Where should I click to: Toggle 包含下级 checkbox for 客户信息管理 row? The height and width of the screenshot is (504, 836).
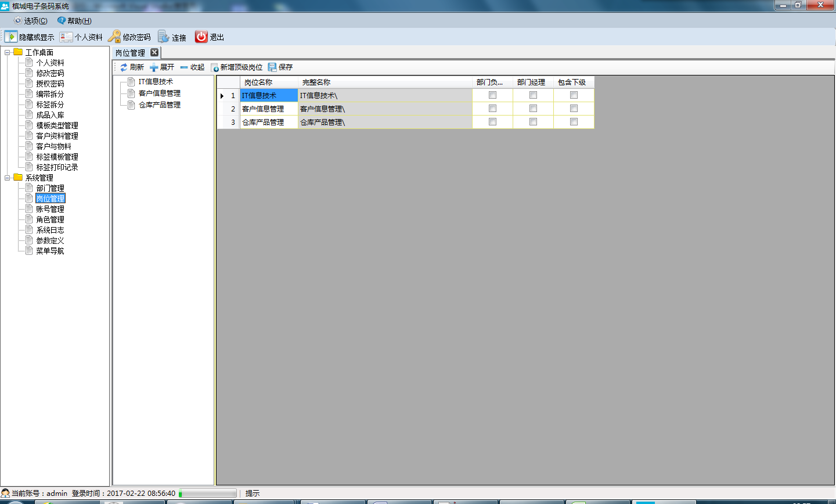[x=574, y=109]
